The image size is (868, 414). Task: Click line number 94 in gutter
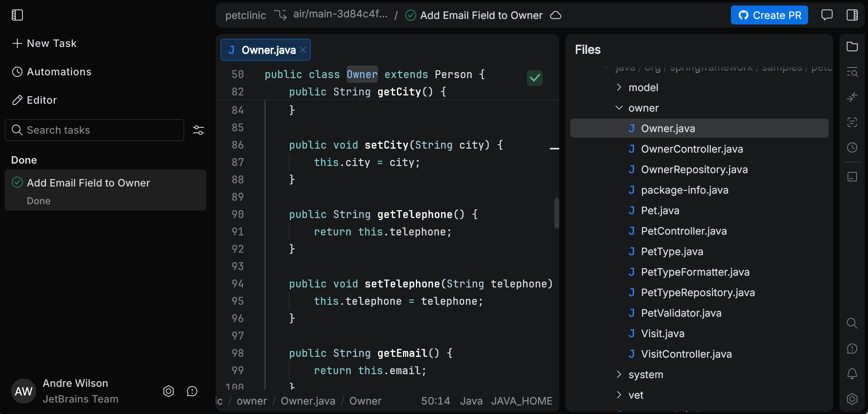(x=237, y=284)
